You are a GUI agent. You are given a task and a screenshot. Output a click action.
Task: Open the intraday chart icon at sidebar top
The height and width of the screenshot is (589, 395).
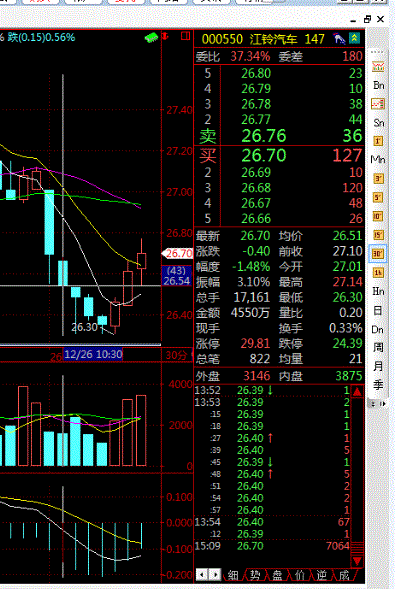378,66
